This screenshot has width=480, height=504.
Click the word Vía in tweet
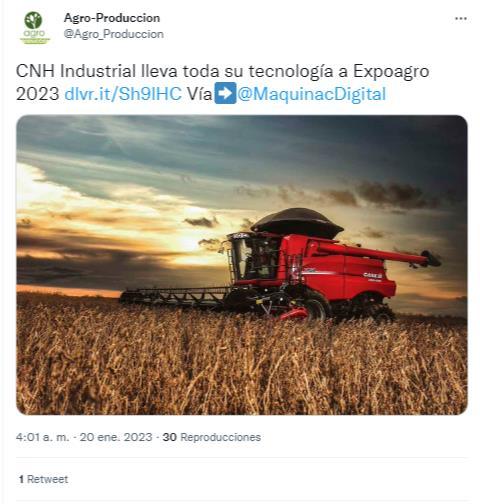200,94
